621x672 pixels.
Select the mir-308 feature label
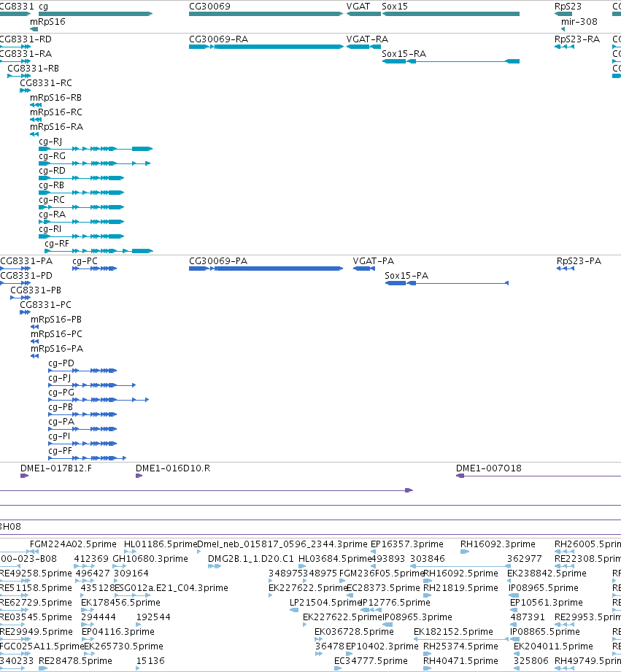pos(579,21)
